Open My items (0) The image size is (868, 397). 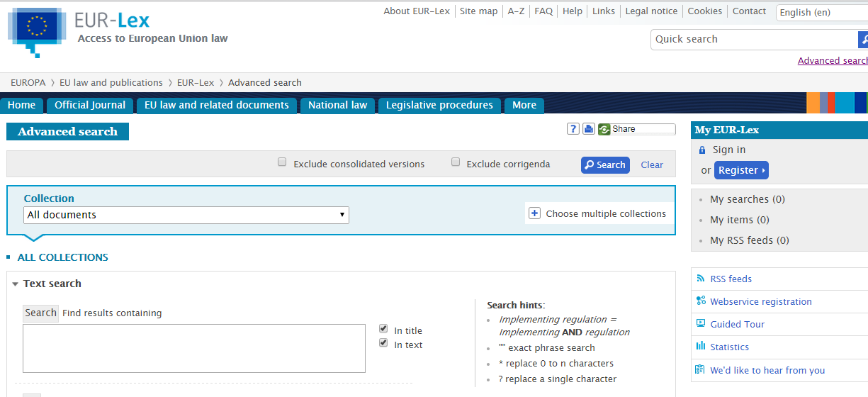point(740,220)
